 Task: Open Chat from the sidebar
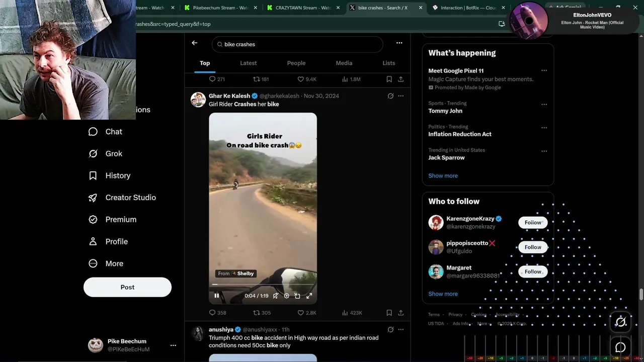106,132
